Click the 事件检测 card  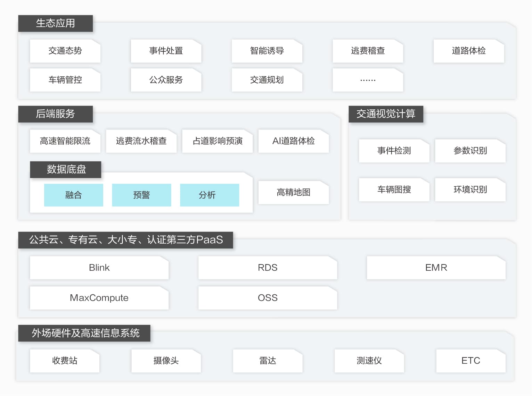(x=394, y=151)
